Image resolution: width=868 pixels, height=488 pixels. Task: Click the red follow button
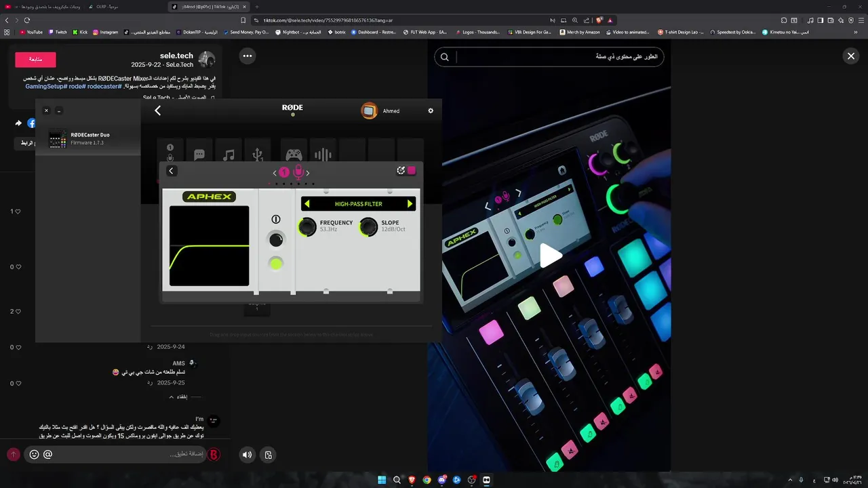[35, 60]
